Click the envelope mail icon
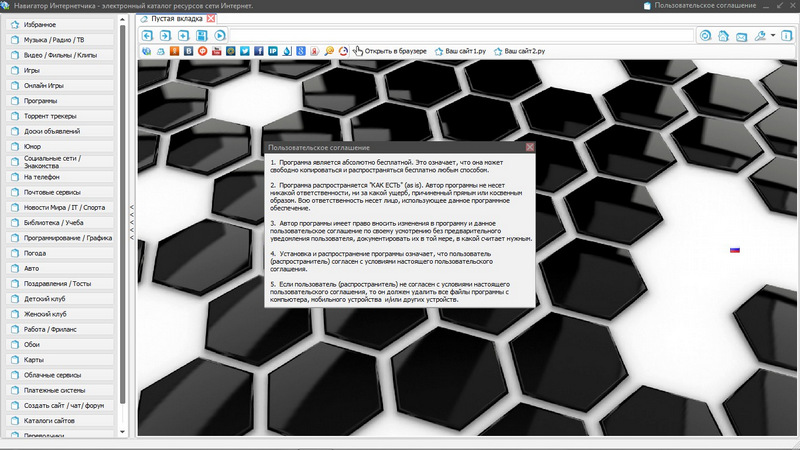 (741, 36)
